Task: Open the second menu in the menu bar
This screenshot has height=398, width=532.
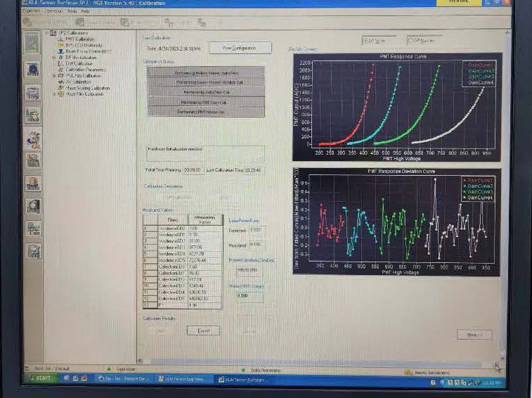Action: pos(54,11)
